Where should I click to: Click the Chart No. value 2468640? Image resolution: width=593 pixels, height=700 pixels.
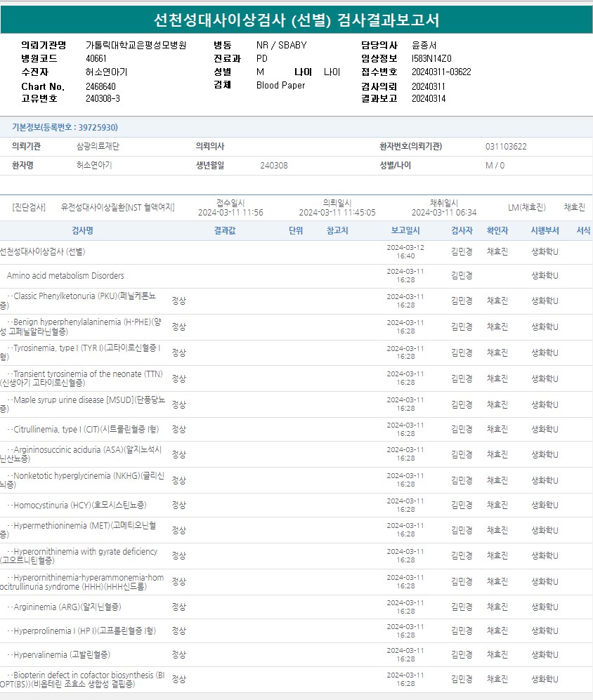(100, 86)
